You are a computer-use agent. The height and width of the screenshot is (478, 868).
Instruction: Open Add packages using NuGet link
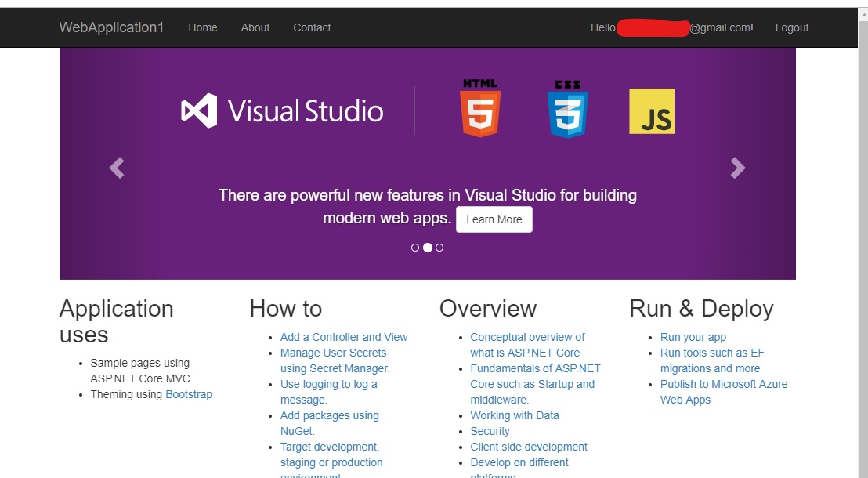(x=329, y=423)
